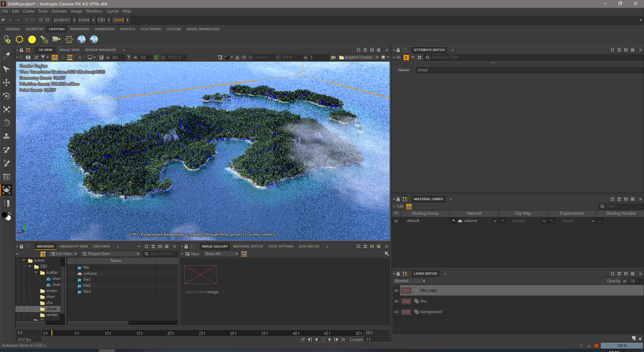Switch to the Material Editor tab

(x=248, y=246)
